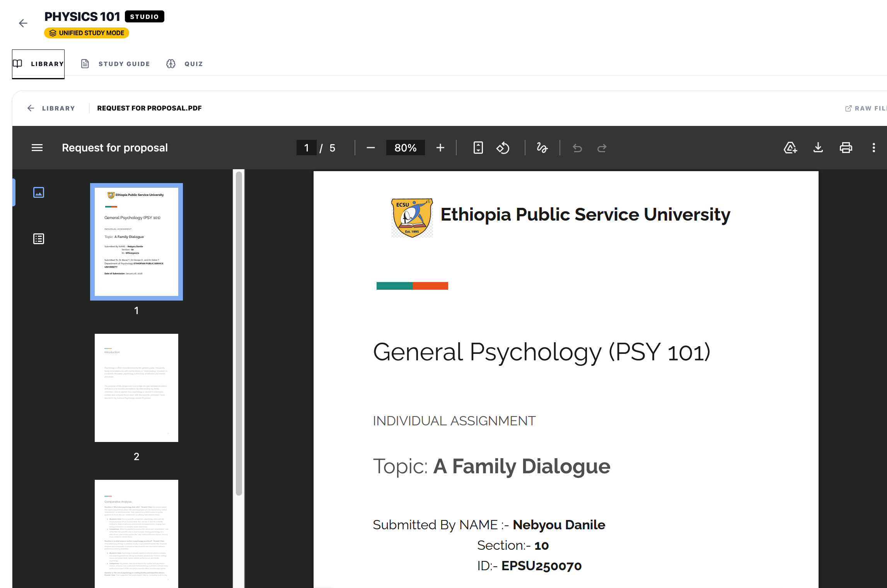The width and height of the screenshot is (887, 588).
Task: Download the PDF file
Action: point(818,148)
